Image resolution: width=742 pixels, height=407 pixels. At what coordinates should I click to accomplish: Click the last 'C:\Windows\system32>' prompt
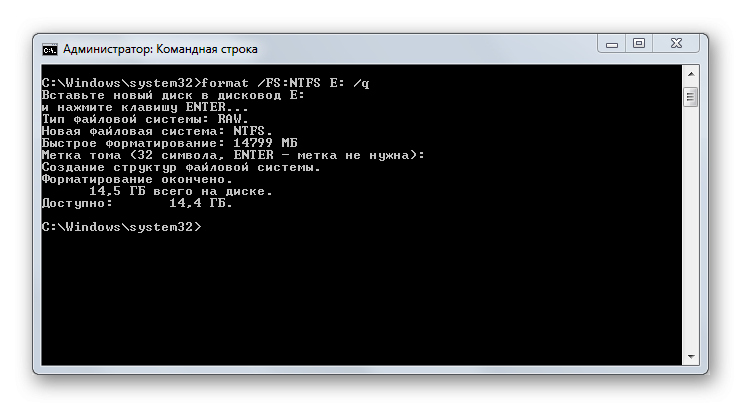[x=121, y=227]
